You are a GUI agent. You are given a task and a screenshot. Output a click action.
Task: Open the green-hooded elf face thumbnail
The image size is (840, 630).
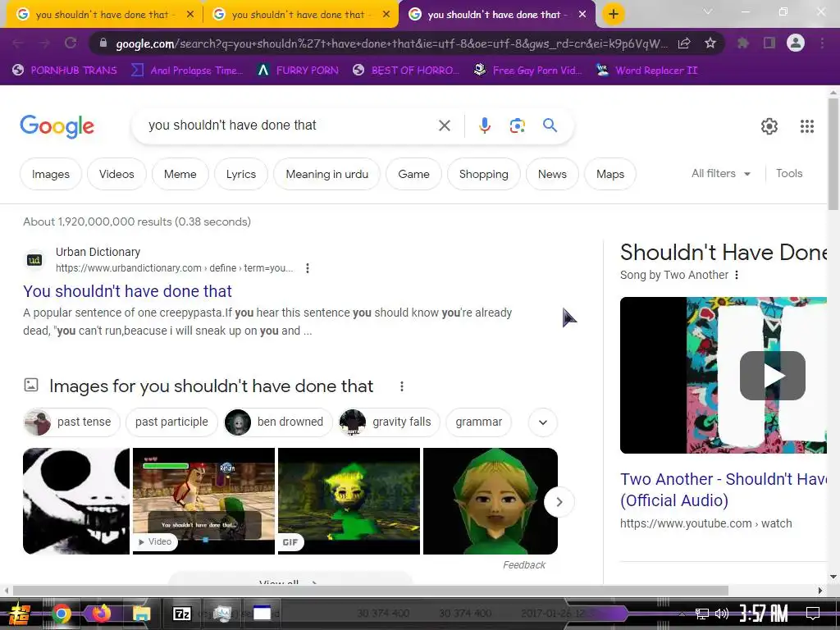[x=491, y=501]
